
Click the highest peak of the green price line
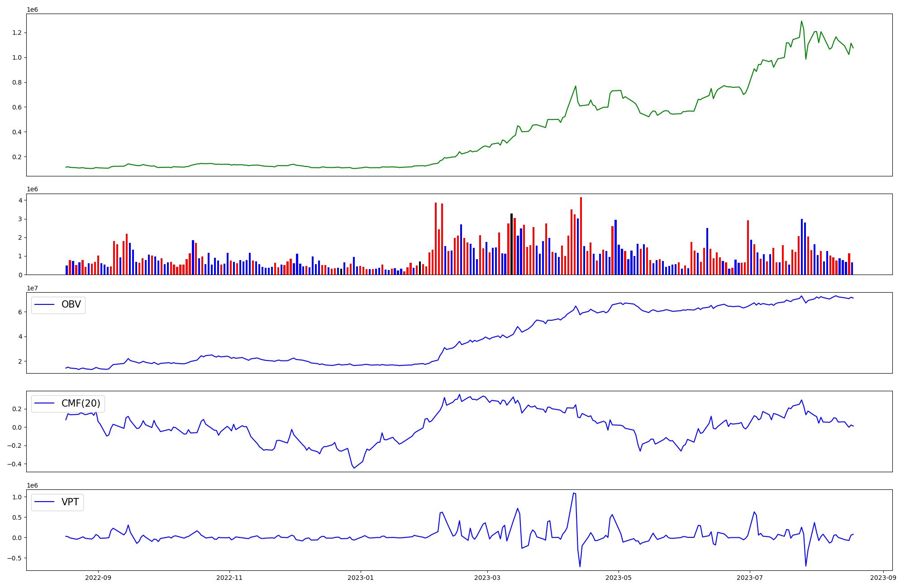coord(801,21)
